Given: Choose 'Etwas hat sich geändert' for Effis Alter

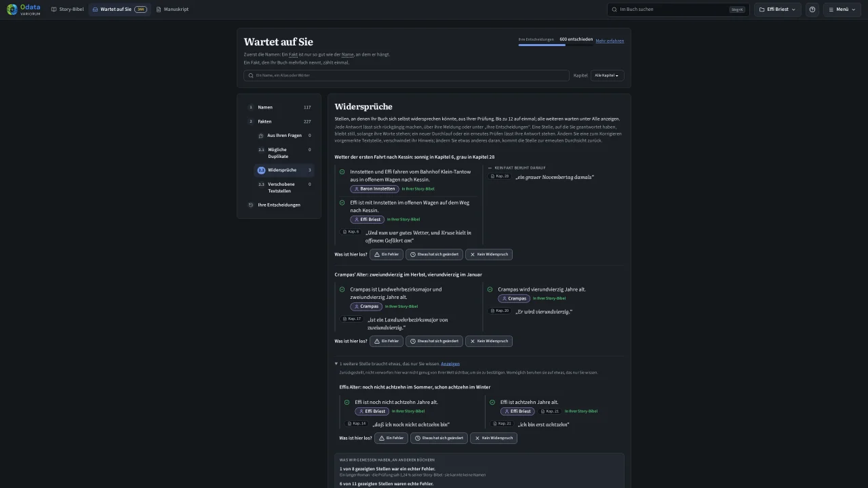Looking at the screenshot, I should (439, 438).
